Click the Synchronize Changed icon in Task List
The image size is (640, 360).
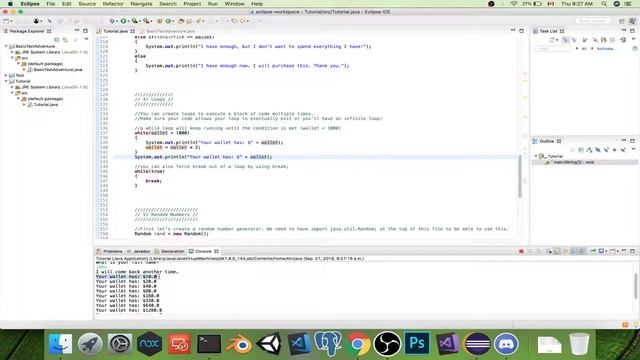click(x=623, y=40)
